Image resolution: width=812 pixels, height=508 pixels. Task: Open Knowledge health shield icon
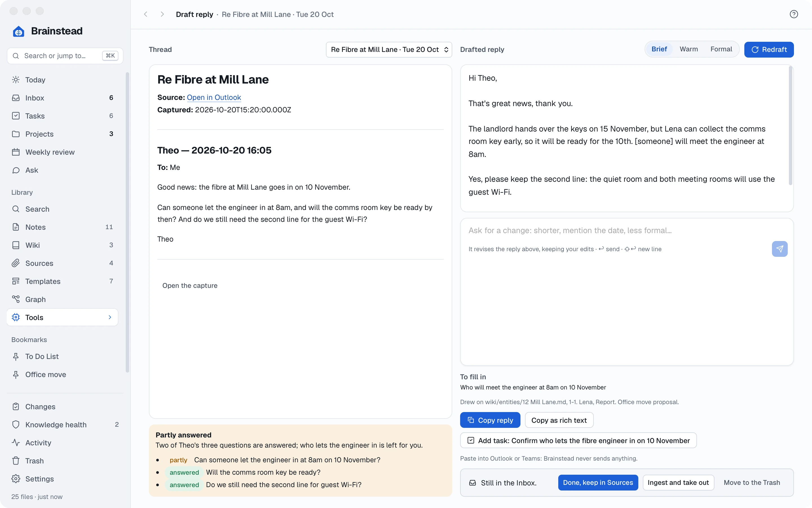click(16, 425)
